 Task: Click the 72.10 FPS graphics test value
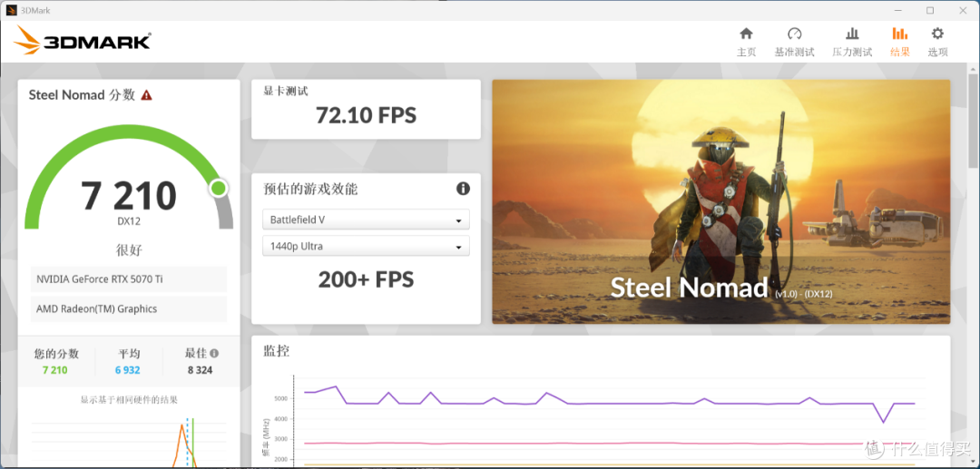(366, 115)
